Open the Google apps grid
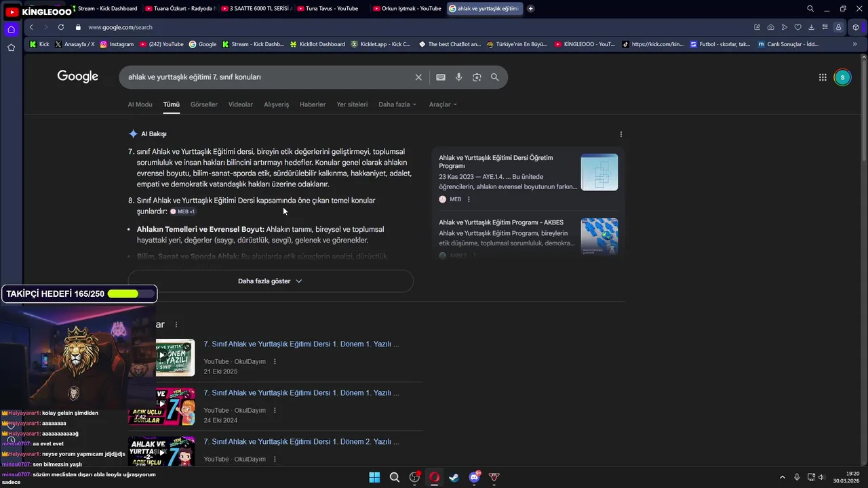This screenshot has width=868, height=488. coord(823,77)
